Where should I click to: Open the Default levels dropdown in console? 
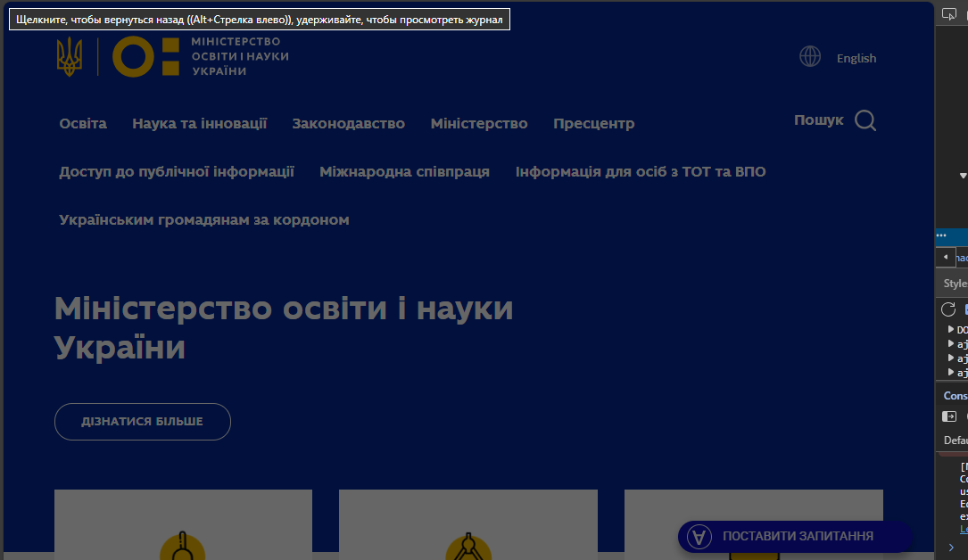click(955, 441)
